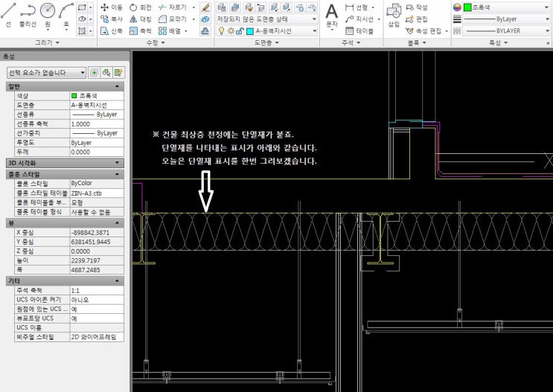Click the Create block (작성) tool
Image resolution: width=553 pixels, height=392 pixels.
click(417, 7)
